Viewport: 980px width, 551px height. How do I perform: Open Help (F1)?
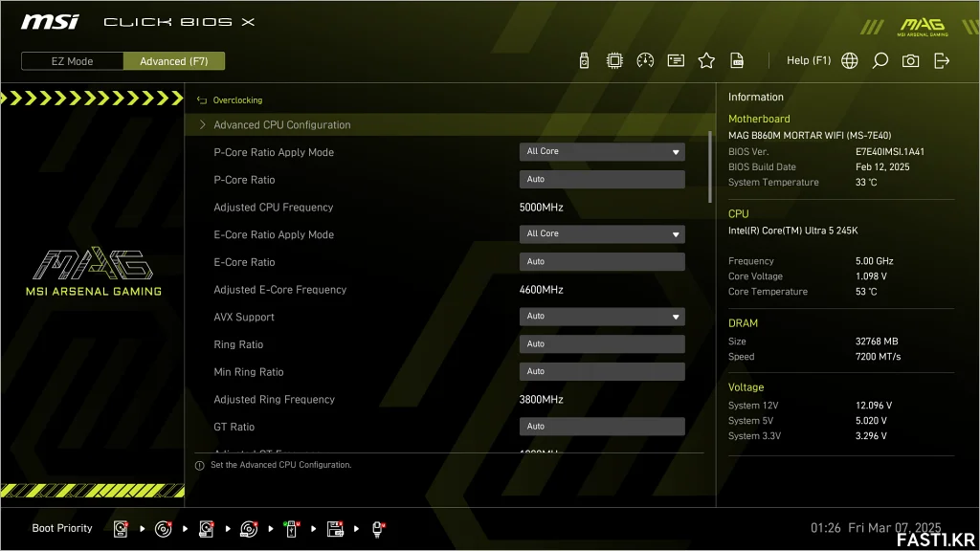809,60
